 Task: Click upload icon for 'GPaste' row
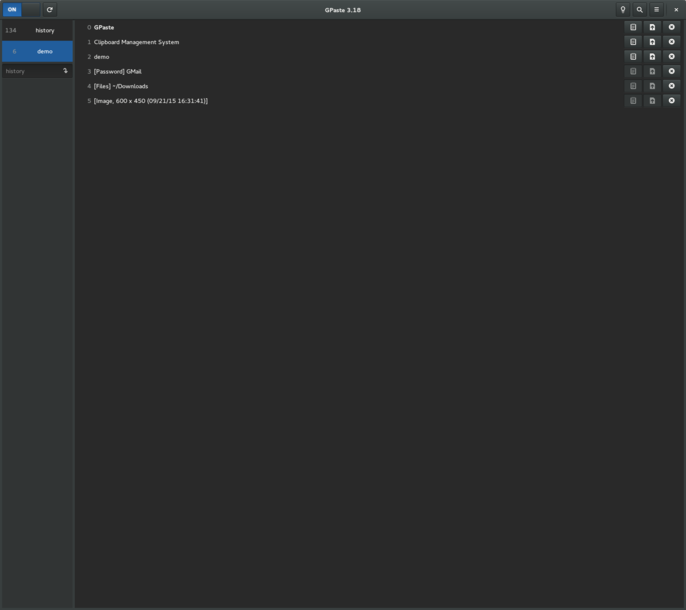pyautogui.click(x=652, y=27)
